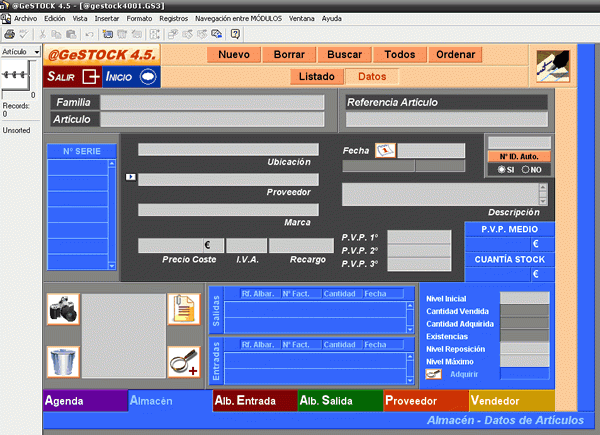Click the Referencia Artículo input field

pyautogui.click(x=447, y=119)
